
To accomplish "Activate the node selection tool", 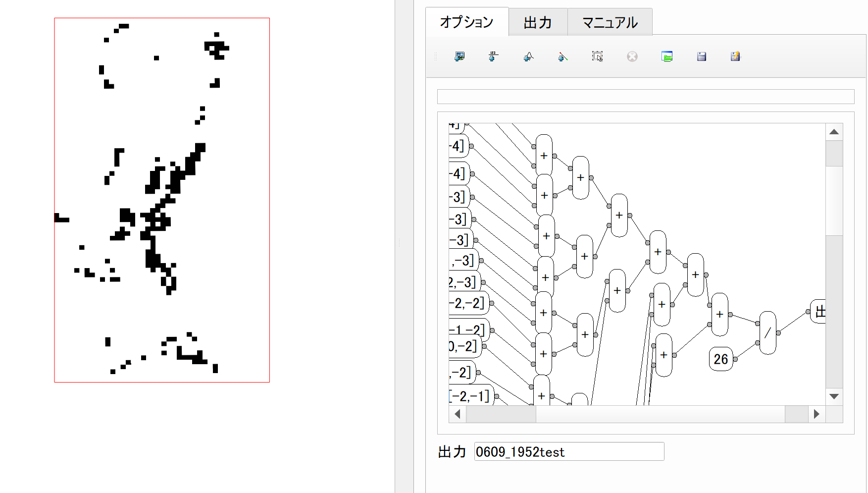I will [597, 56].
